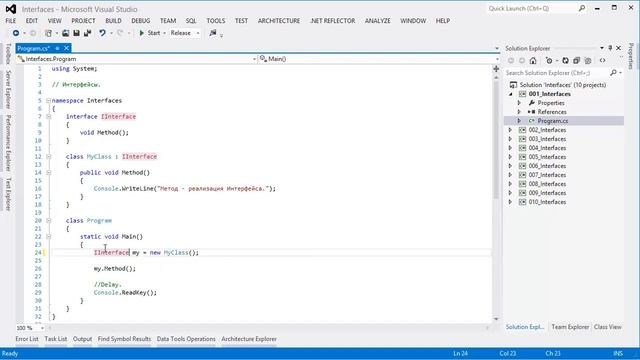Click the Save Program.cs toolbar icon
Viewport: 640px width, 360px height.
click(x=76, y=33)
